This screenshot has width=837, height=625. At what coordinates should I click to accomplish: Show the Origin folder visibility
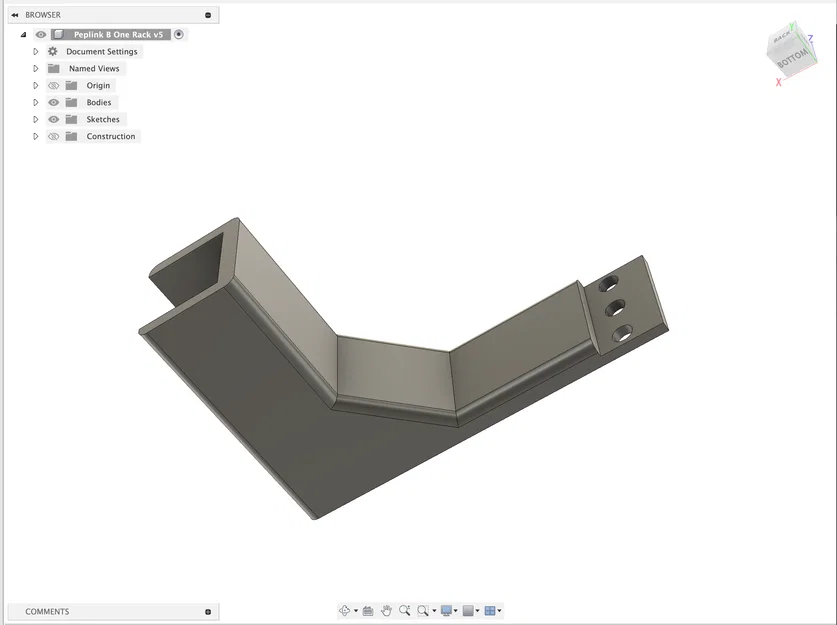tap(53, 85)
